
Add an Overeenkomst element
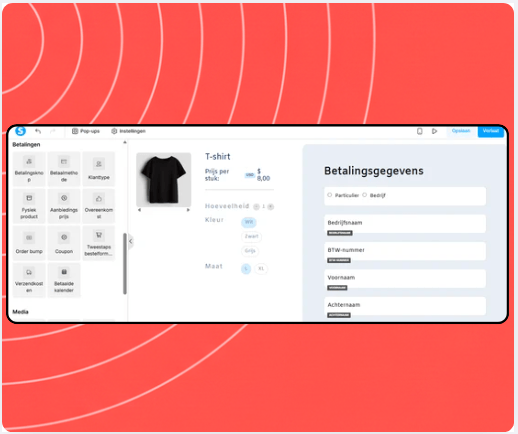coord(99,206)
